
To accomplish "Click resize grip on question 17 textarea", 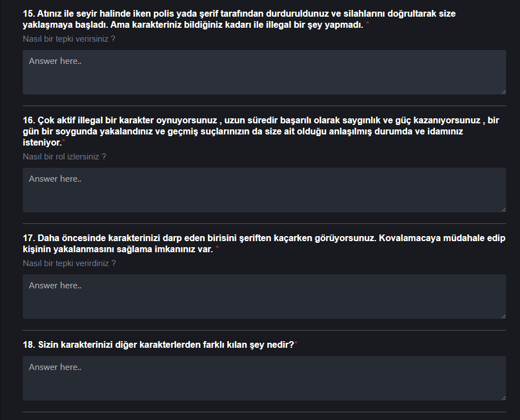I will 503,316.
